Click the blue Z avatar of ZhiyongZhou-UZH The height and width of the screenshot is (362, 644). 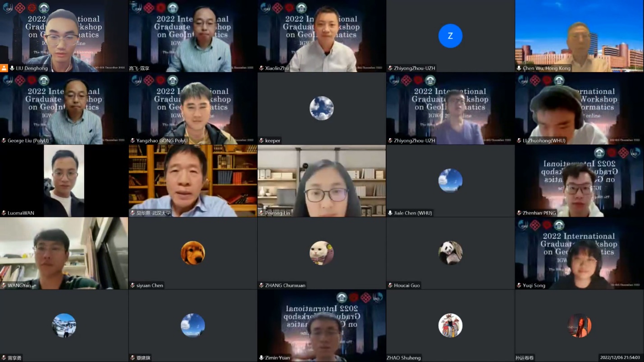[450, 36]
